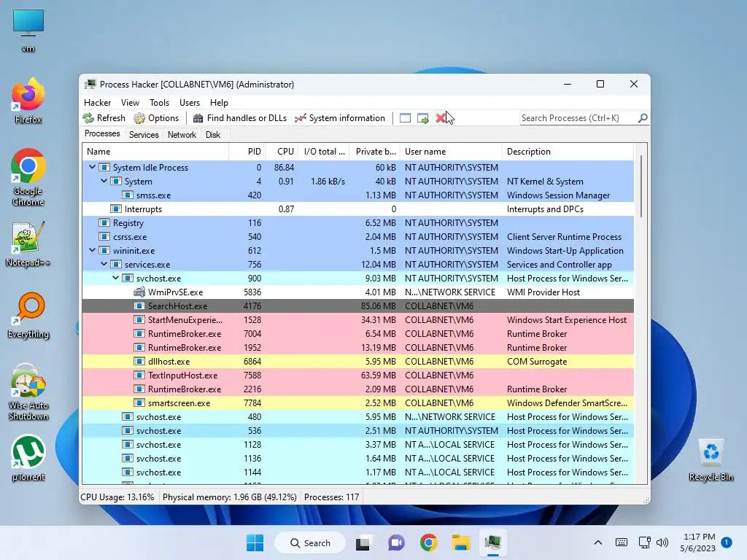The height and width of the screenshot is (560, 747).
Task: Open the Help menu
Action: click(219, 102)
